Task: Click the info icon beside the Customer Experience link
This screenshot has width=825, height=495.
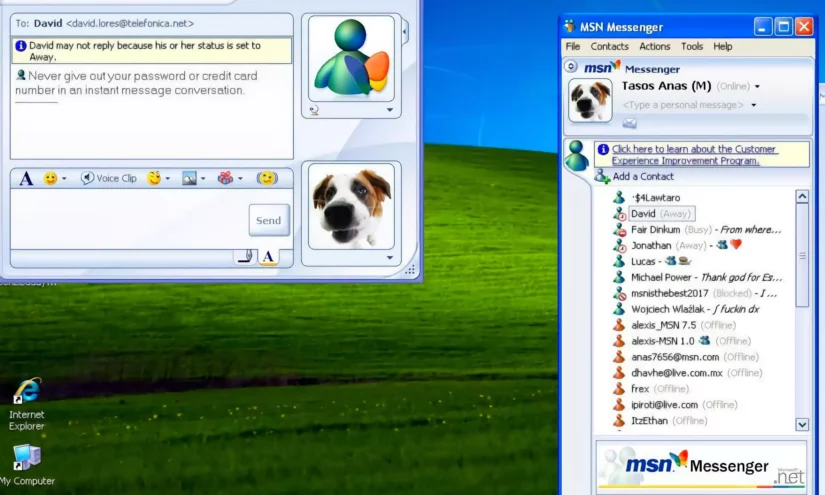Action: [603, 149]
